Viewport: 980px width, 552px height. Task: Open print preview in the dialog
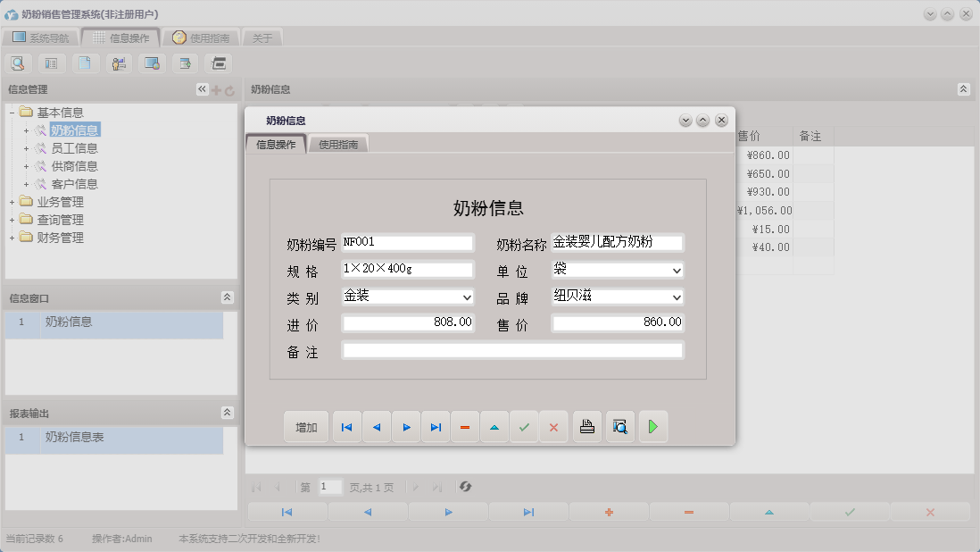click(619, 426)
